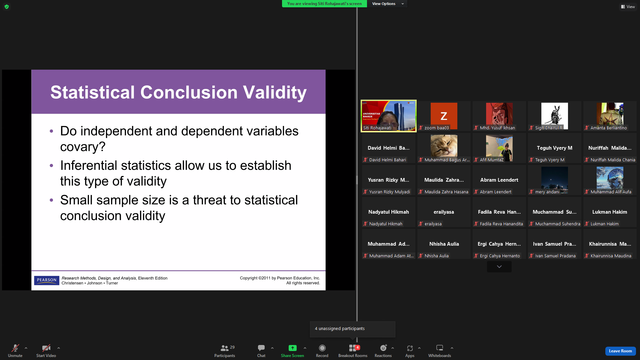Screen dimensions: 640x360
Task: Select Ergi Cahya Hernanto's tile
Action: 499,244
